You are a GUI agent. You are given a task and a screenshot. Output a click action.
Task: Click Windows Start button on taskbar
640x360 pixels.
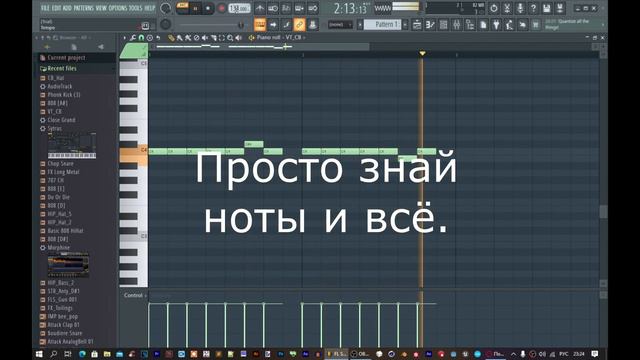pyautogui.click(x=39, y=354)
